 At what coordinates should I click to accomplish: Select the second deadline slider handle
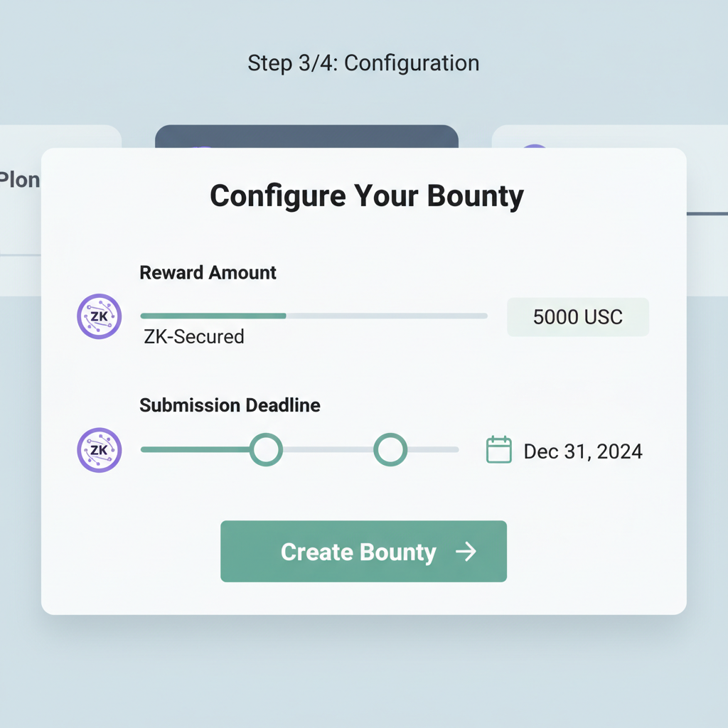click(x=390, y=449)
